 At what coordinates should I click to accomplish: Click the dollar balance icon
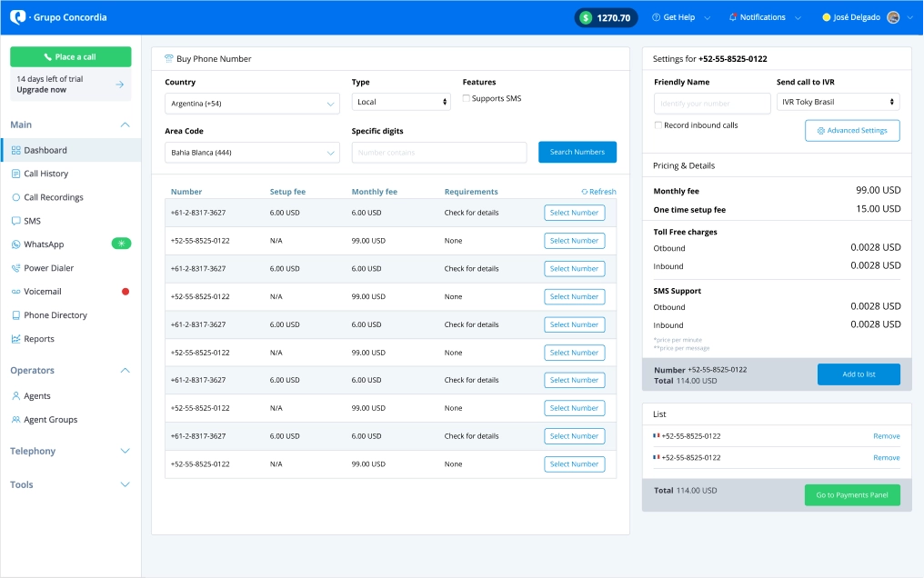pyautogui.click(x=586, y=17)
